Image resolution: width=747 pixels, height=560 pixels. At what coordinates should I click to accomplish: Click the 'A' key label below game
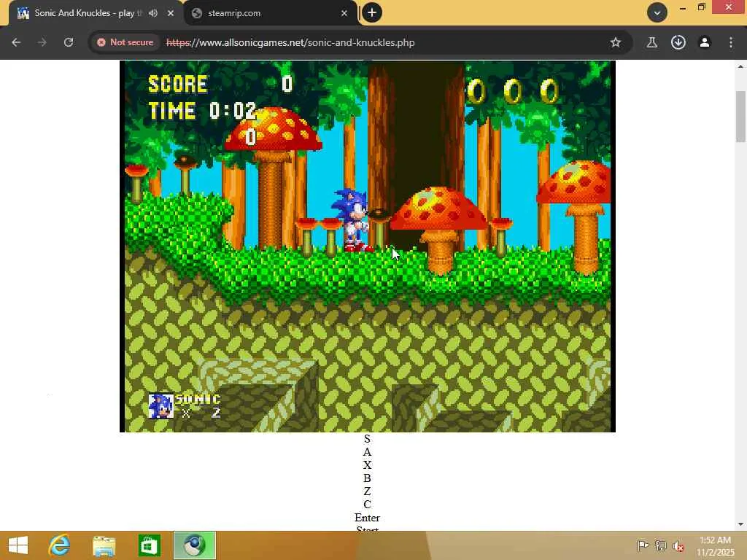pos(367,452)
